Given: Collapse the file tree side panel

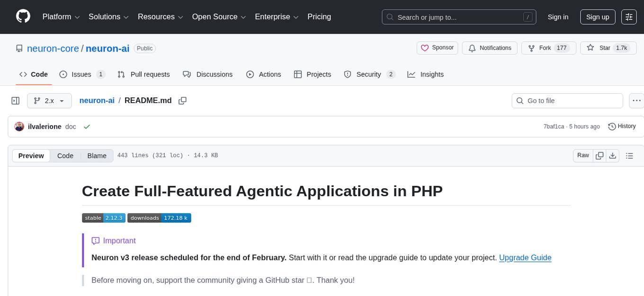Looking at the screenshot, I should tap(16, 101).
